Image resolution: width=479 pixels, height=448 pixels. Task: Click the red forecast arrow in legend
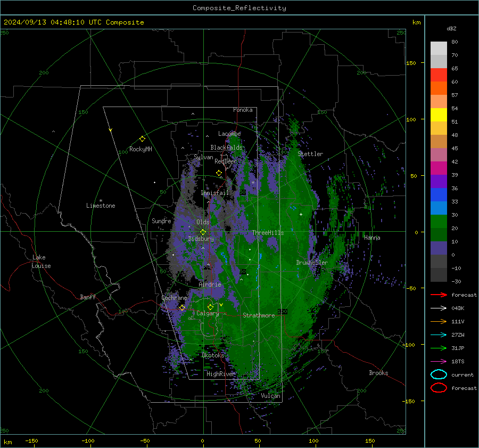point(439,295)
